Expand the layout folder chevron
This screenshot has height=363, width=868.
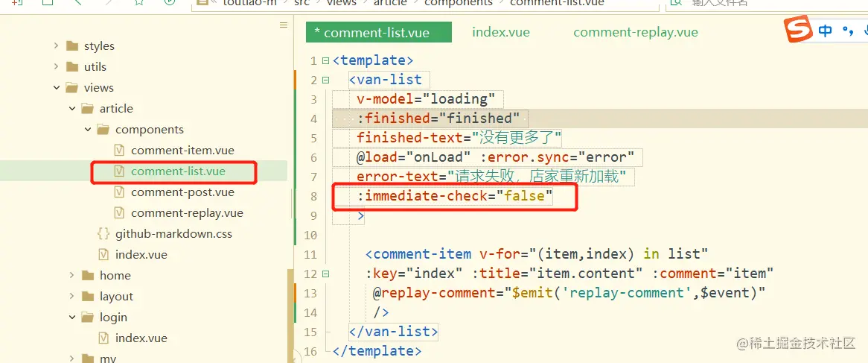72,297
